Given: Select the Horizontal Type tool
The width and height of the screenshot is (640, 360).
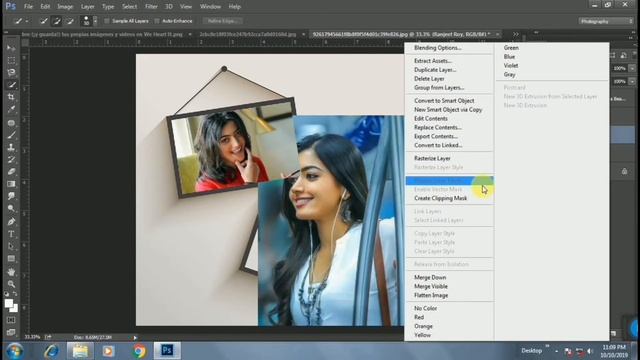Looking at the screenshot, I should (11, 234).
